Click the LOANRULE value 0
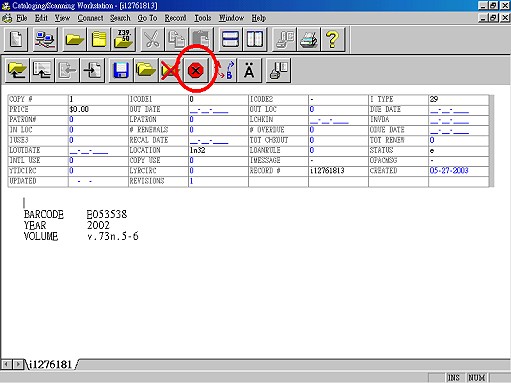The height and width of the screenshot is (383, 511). tap(312, 150)
